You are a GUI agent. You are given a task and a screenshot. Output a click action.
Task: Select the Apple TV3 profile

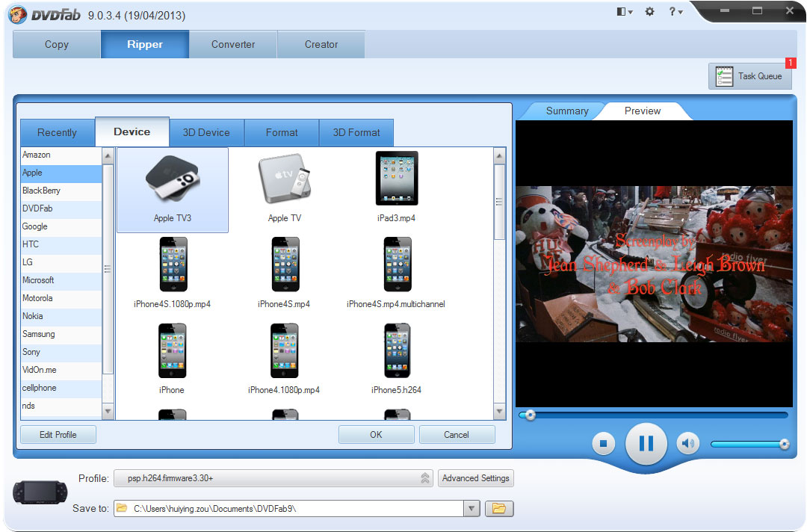point(173,188)
